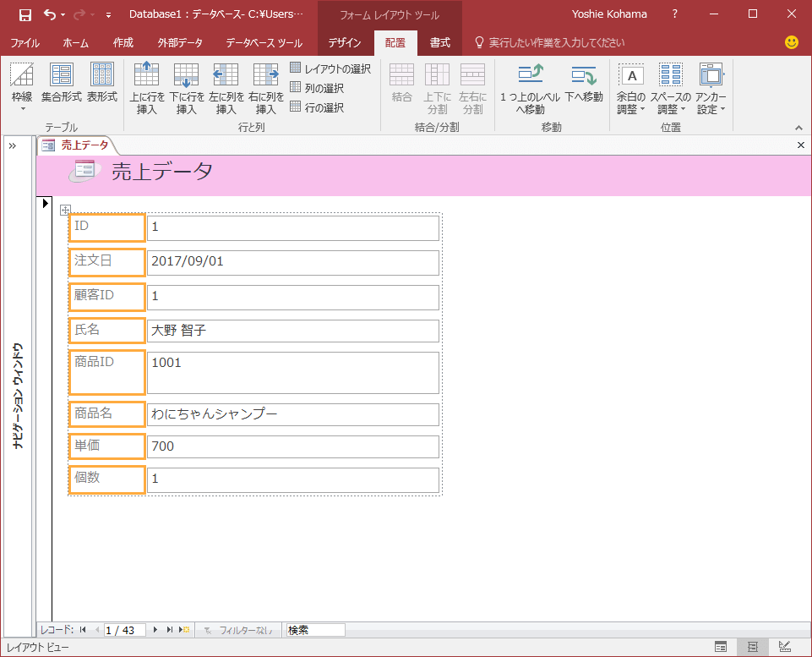The height and width of the screenshot is (657, 812).
Task: Go to last record button
Action: coord(169,630)
